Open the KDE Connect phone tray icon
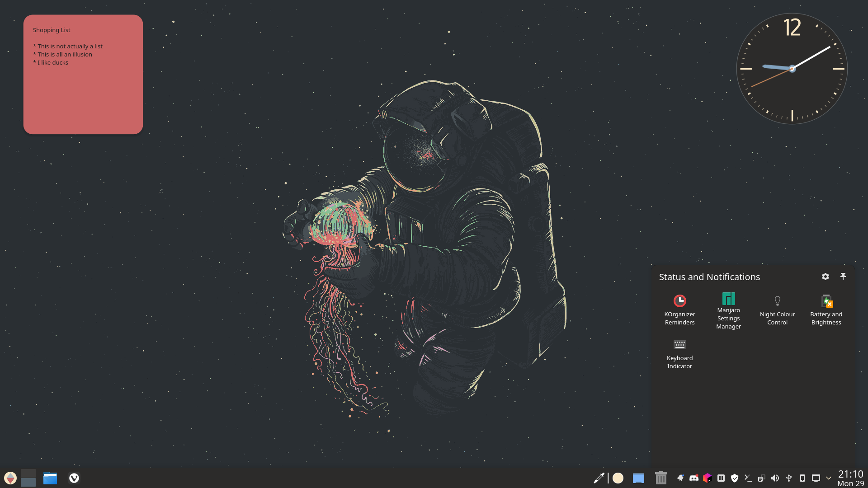The width and height of the screenshot is (868, 488). (802, 478)
